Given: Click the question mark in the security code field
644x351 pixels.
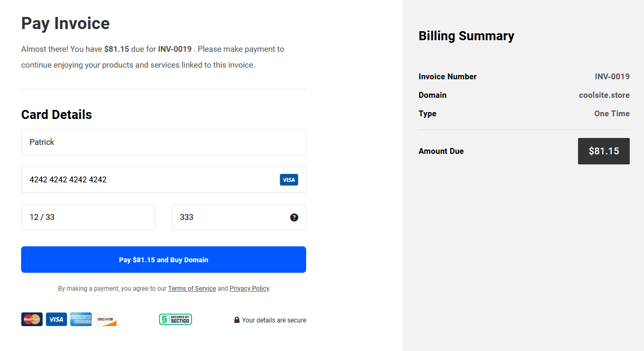Looking at the screenshot, I should [294, 217].
